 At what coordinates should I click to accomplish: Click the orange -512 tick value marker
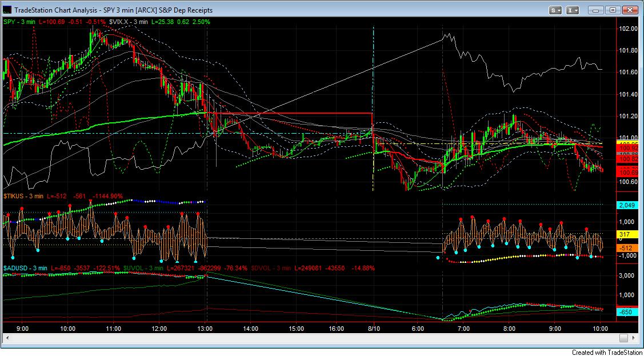pyautogui.click(x=629, y=248)
